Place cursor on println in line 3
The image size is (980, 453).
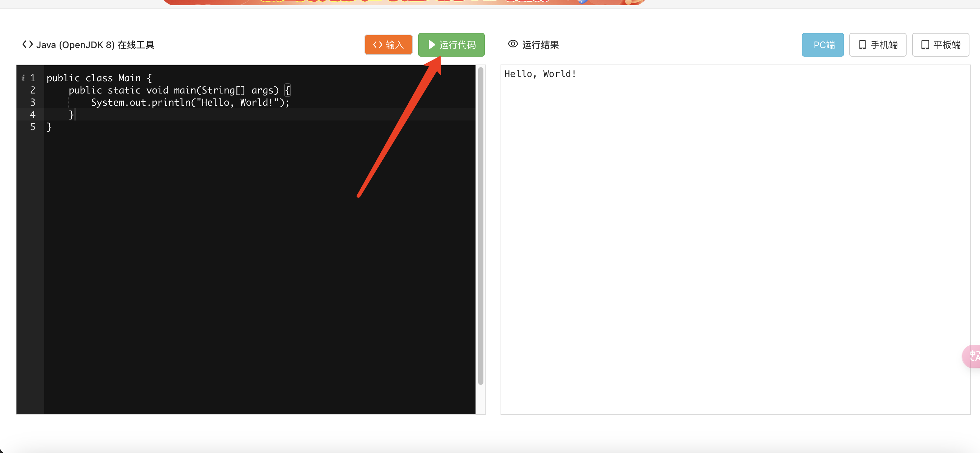tap(171, 102)
